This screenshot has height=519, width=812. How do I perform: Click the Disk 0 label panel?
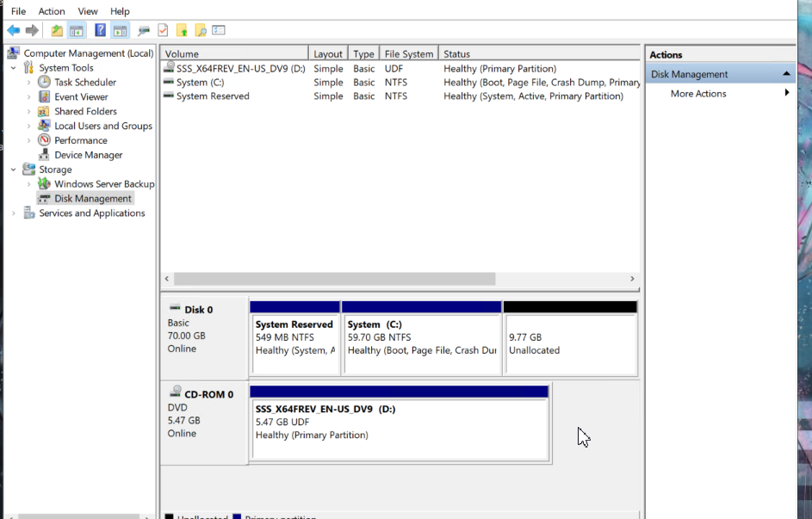(205, 337)
